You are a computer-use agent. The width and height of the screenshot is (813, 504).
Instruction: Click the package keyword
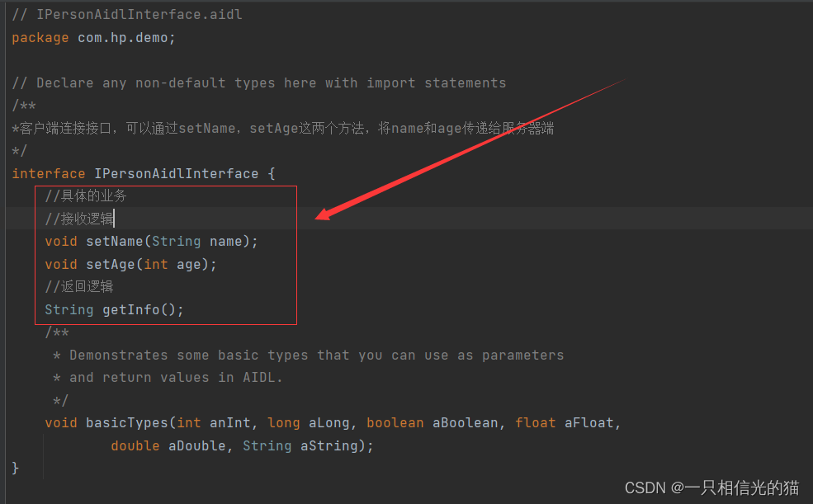pyautogui.click(x=40, y=38)
